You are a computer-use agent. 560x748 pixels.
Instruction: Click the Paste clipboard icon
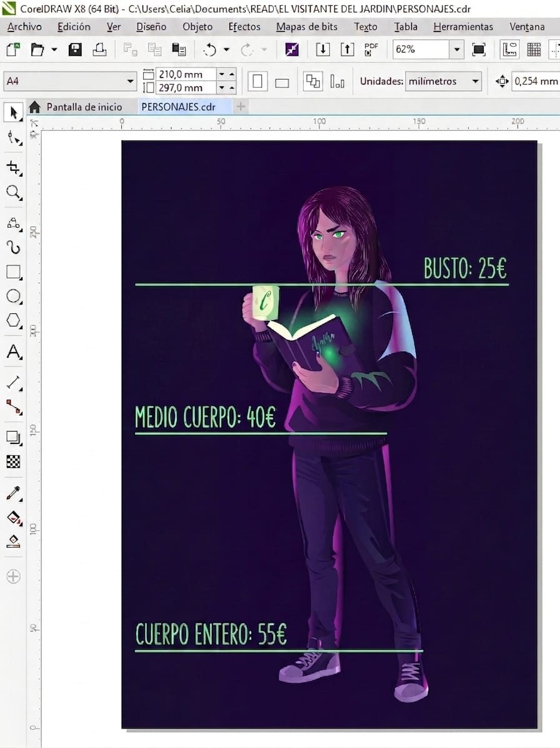pos(179,49)
